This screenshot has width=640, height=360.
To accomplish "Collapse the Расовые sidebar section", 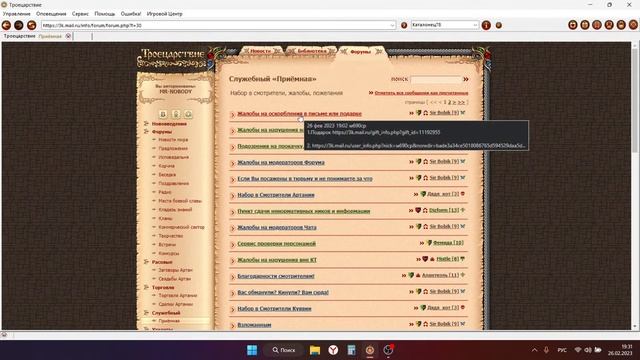I will (x=146, y=262).
